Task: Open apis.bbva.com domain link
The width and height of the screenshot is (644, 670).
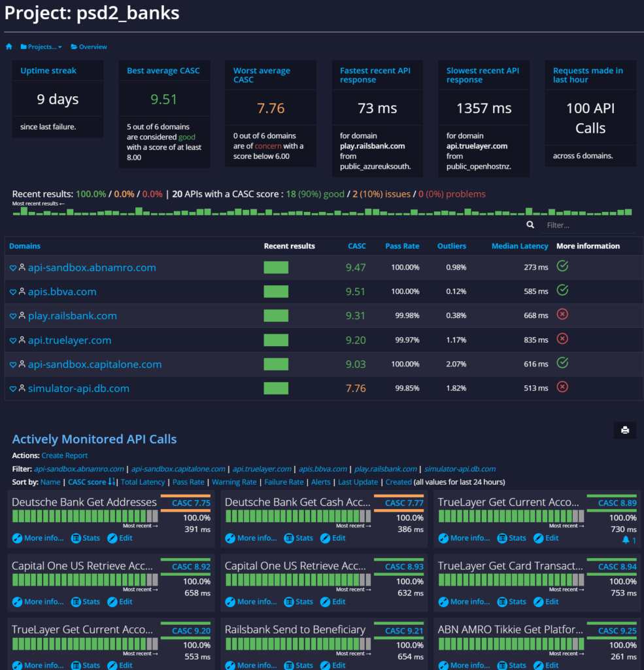Action: pyautogui.click(x=62, y=291)
